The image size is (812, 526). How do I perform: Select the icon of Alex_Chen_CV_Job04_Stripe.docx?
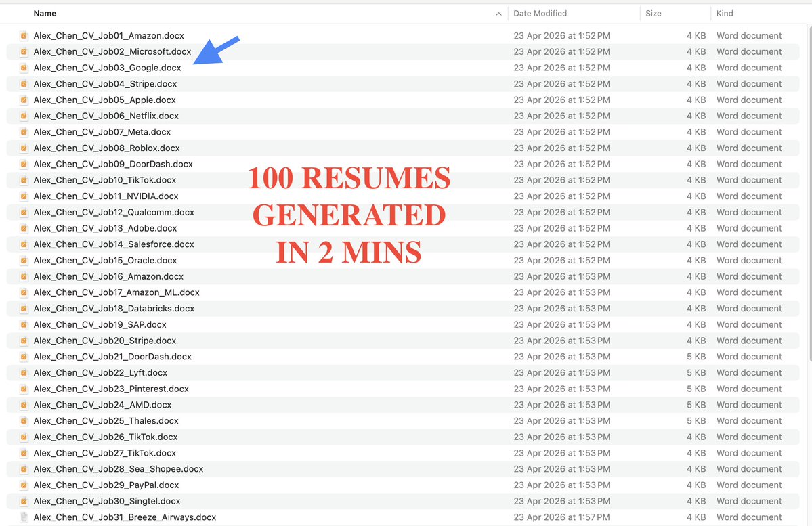[x=24, y=84]
